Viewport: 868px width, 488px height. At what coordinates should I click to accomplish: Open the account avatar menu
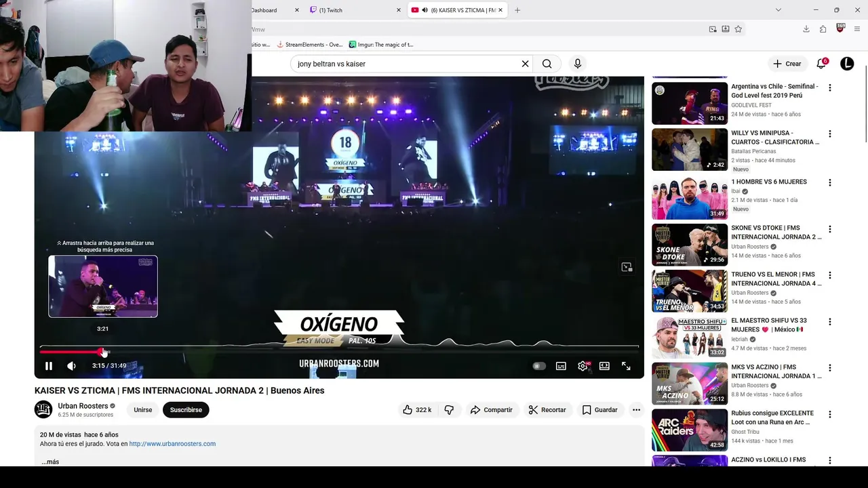tap(847, 64)
